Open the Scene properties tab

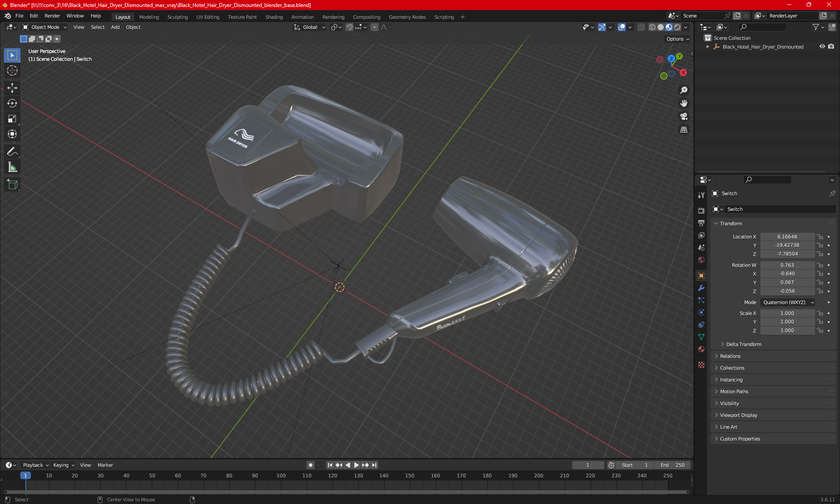click(x=701, y=247)
